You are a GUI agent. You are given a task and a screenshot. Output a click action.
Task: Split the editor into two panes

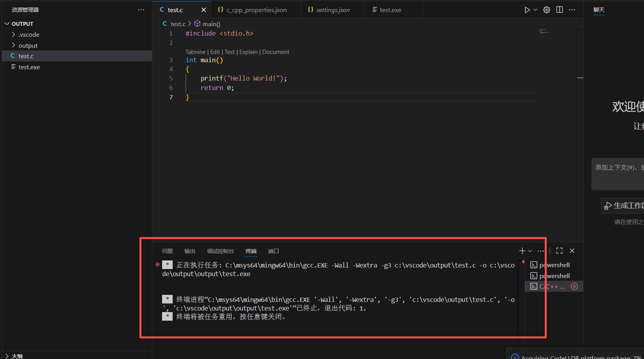point(559,10)
